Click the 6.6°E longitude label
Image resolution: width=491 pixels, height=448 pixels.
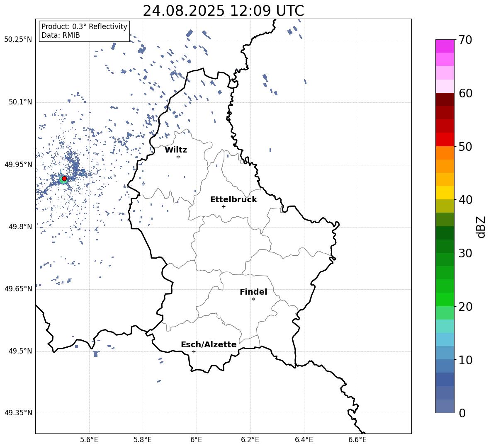point(357,440)
